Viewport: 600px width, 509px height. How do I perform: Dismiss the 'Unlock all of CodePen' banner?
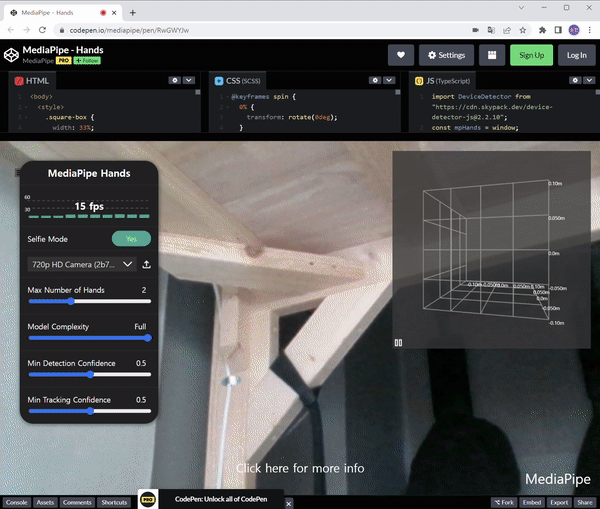289,504
